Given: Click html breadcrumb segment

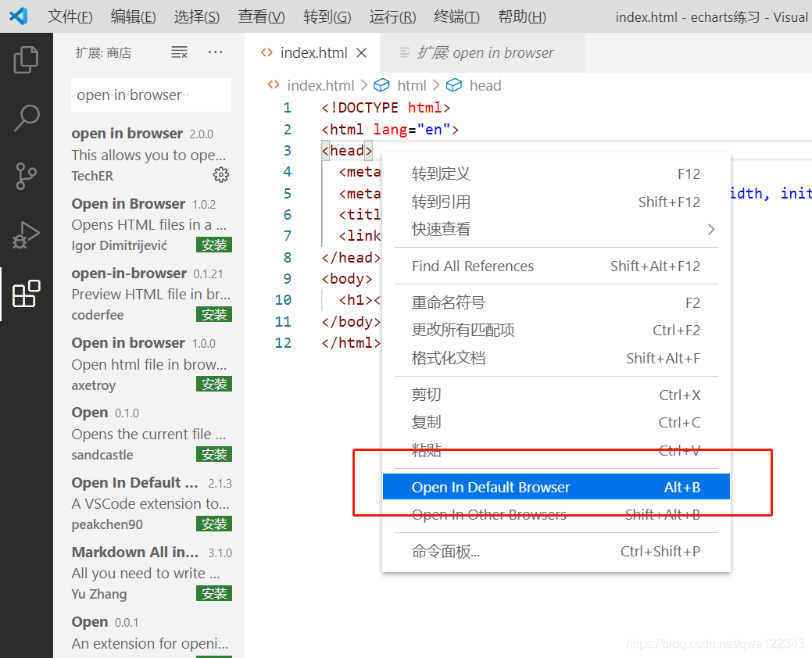Looking at the screenshot, I should 412,85.
